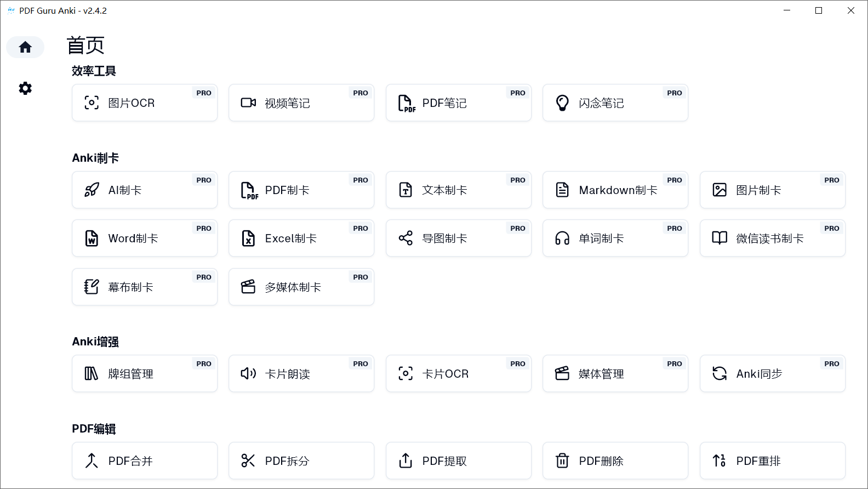Click the 单词制卡 headphones icon
This screenshot has width=868, height=489.
coord(562,238)
